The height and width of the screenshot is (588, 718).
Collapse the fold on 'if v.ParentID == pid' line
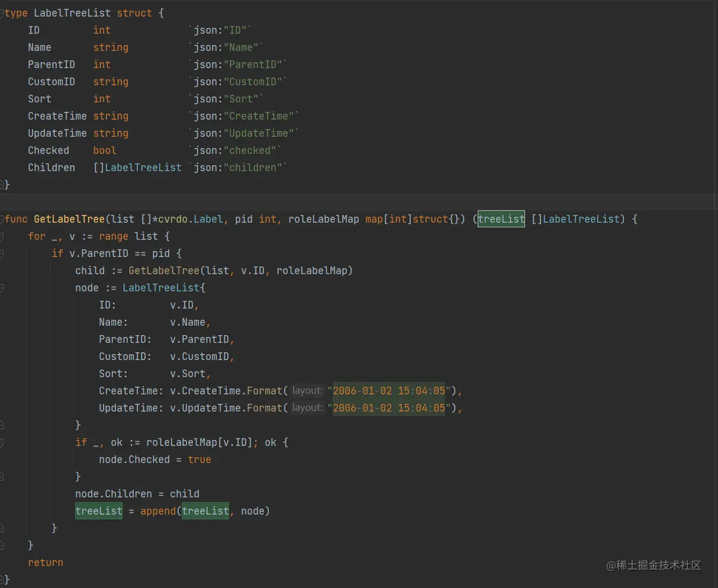pos(2,253)
